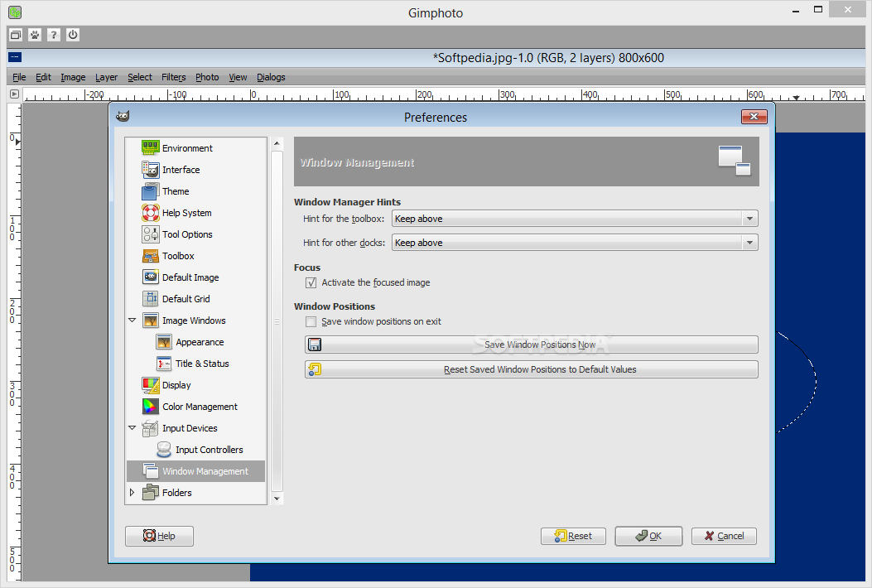Click the Image Windows category icon
The width and height of the screenshot is (872, 588).
coord(151,321)
